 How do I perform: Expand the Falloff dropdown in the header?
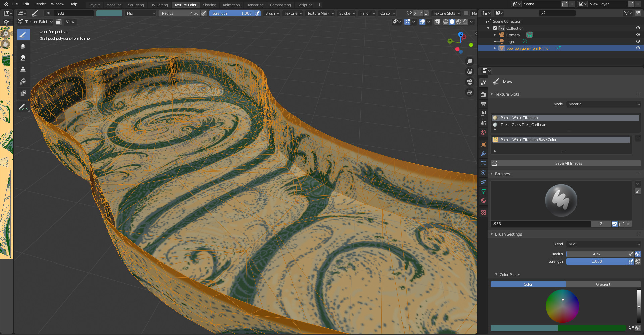367,13
